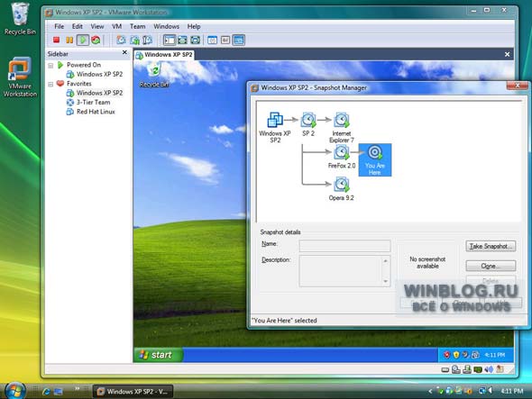Open the Edit menu
Screen dimensions: 532x399
point(77,26)
